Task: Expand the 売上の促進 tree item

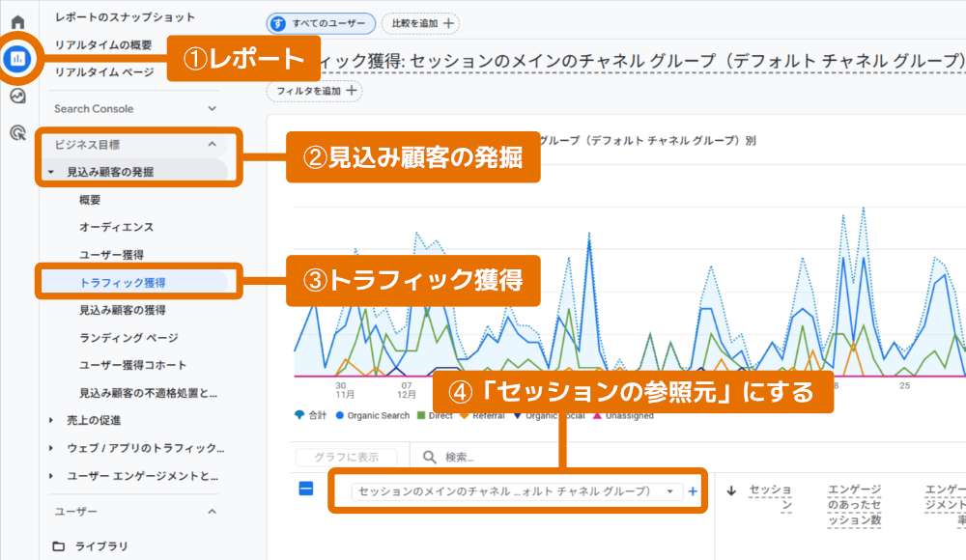Action: point(51,420)
